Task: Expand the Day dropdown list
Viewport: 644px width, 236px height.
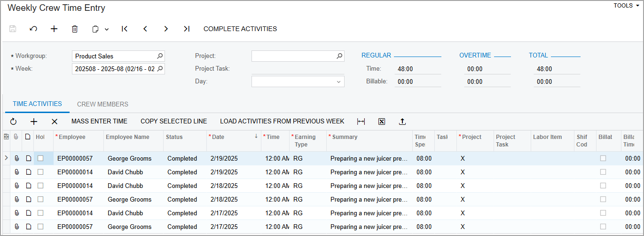Action: coord(338,82)
